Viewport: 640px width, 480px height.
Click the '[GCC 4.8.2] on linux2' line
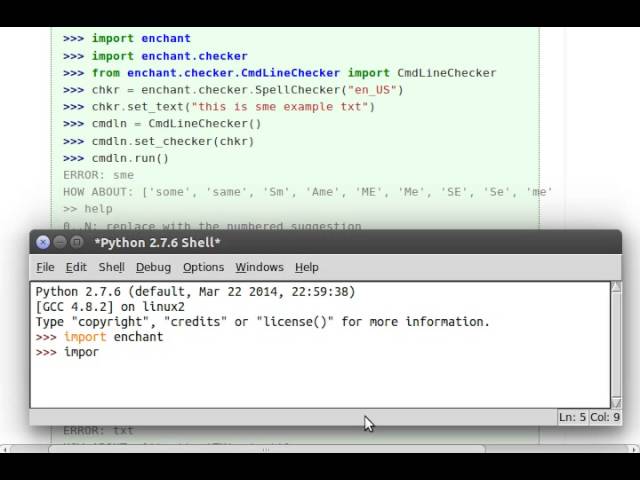pyautogui.click(x=110, y=307)
